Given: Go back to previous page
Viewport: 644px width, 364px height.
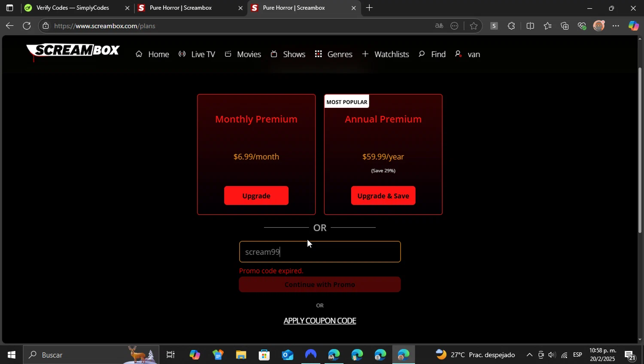Looking at the screenshot, I should point(9,26).
